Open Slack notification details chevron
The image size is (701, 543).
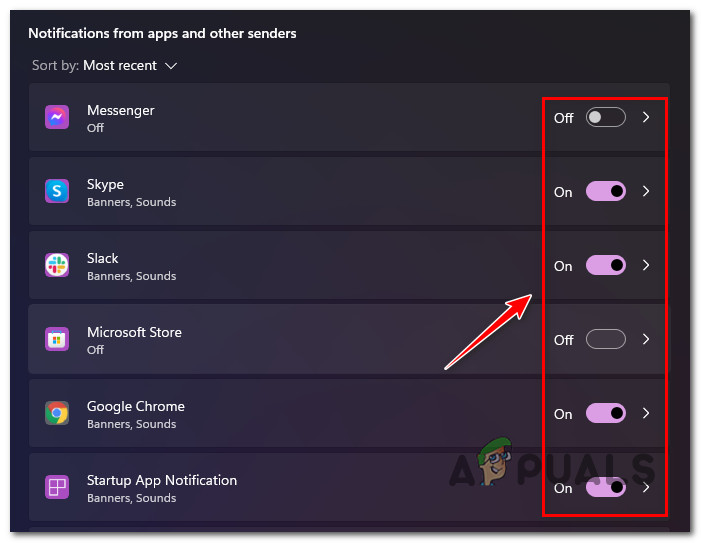coord(646,265)
